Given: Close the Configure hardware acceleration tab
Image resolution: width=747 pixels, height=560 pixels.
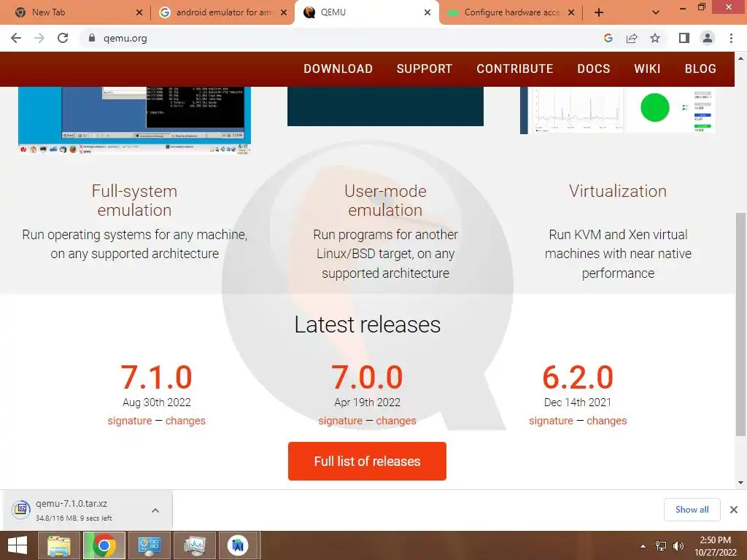Looking at the screenshot, I should pos(571,12).
